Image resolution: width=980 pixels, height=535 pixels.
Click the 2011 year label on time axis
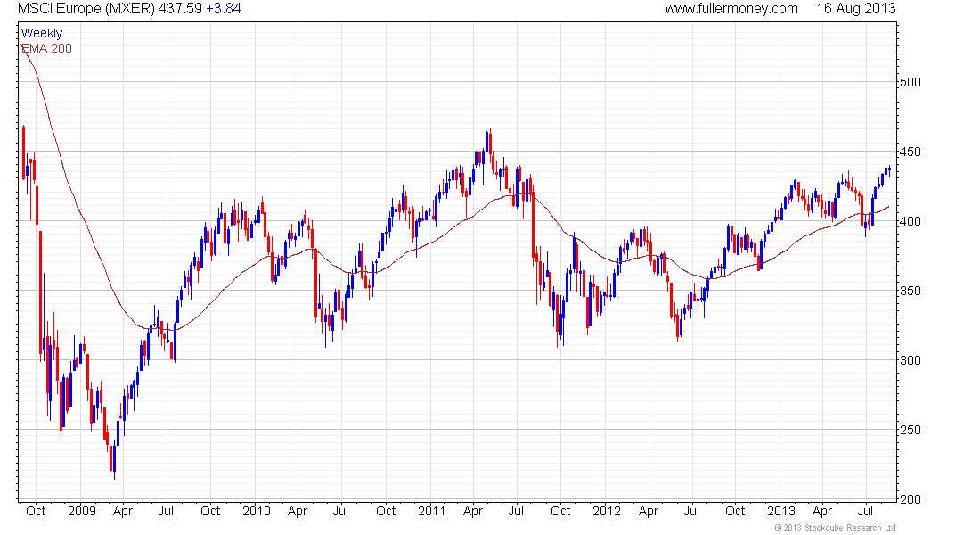click(x=432, y=511)
